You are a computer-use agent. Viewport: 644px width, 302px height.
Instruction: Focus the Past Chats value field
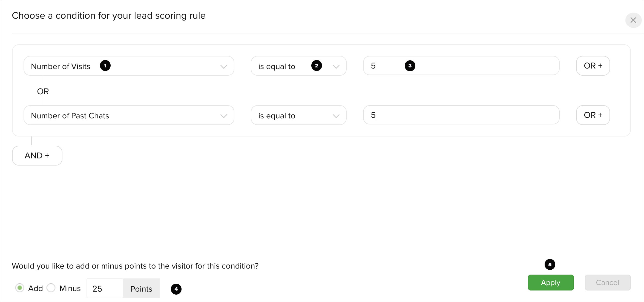coord(461,115)
